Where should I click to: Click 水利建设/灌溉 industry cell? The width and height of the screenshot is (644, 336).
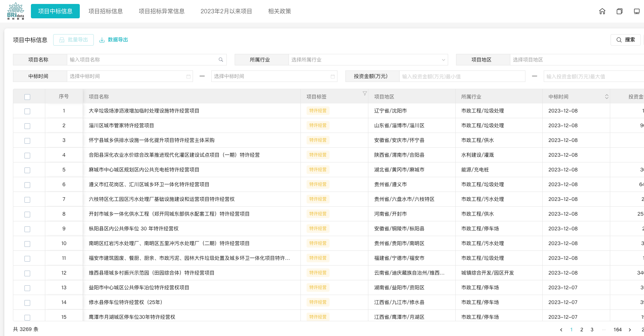pos(478,155)
